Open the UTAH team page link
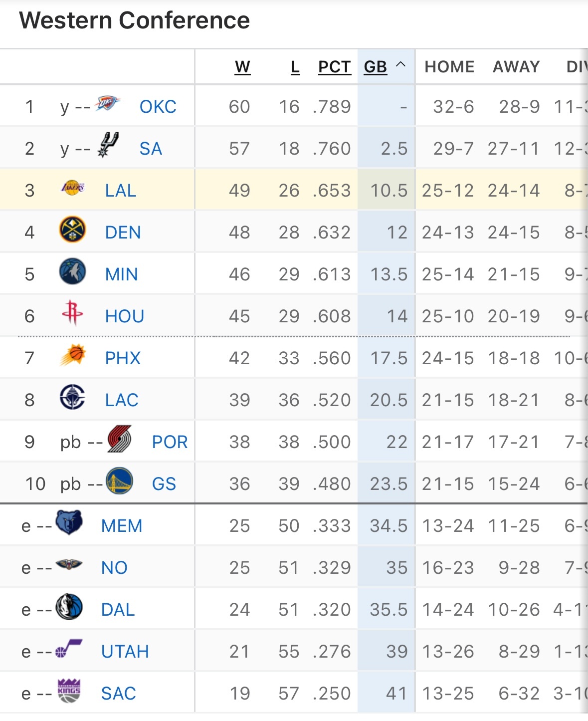Screen dimensions: 588x721 pyautogui.click(x=124, y=651)
